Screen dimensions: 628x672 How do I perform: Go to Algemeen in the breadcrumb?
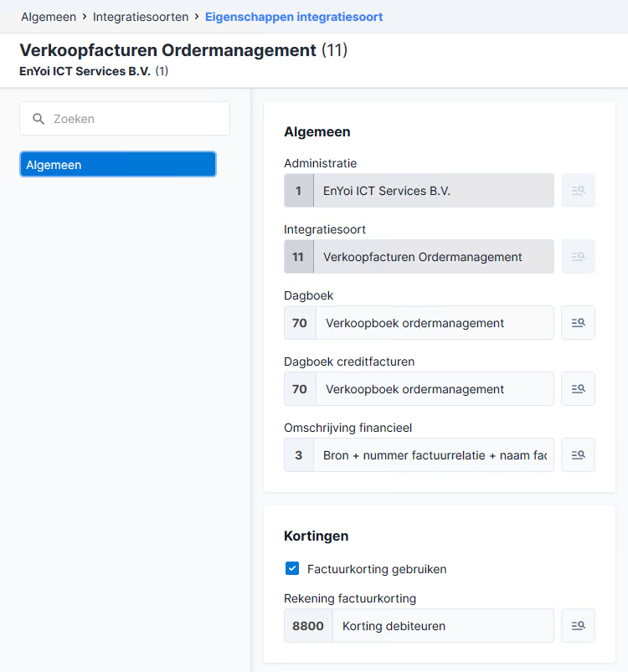(x=49, y=17)
